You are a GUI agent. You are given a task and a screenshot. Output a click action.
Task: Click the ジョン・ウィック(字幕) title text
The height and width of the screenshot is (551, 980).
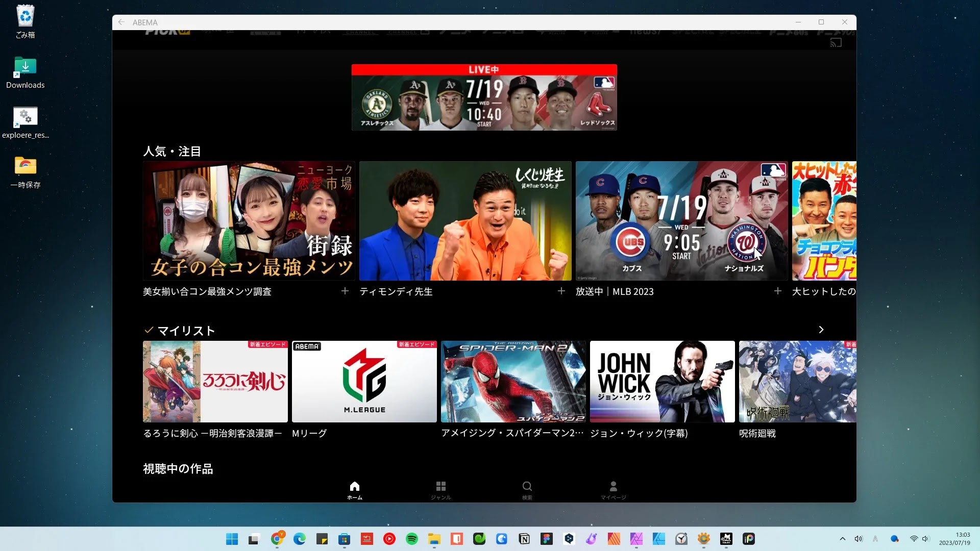(639, 433)
